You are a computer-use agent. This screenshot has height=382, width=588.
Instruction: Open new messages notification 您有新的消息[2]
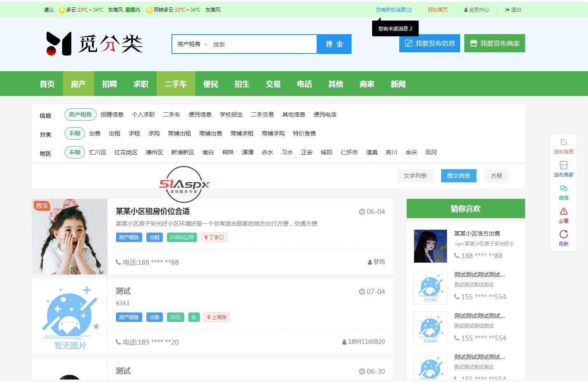[x=394, y=10]
